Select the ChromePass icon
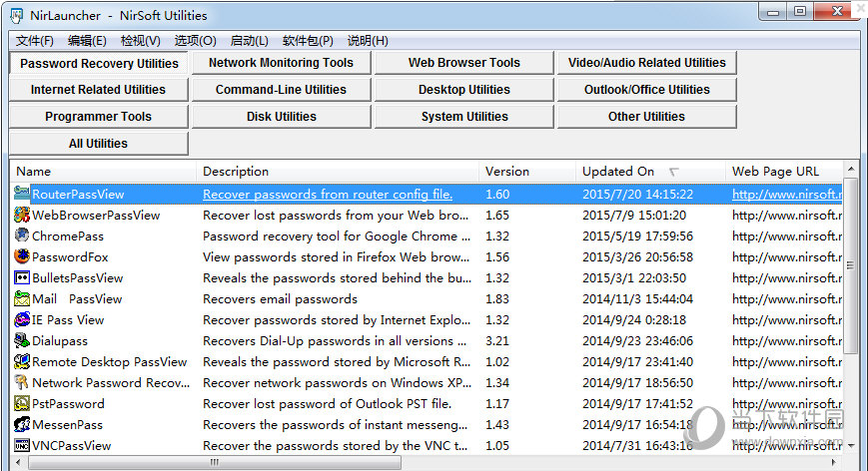868x471 pixels. pos(22,235)
